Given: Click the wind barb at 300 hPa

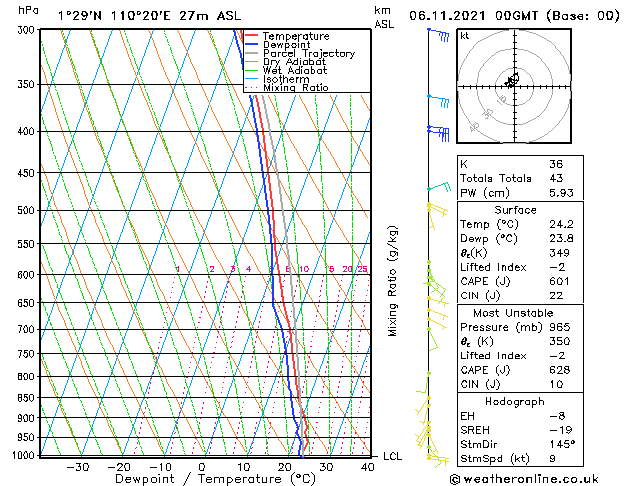Looking at the screenshot, I should point(438,33).
